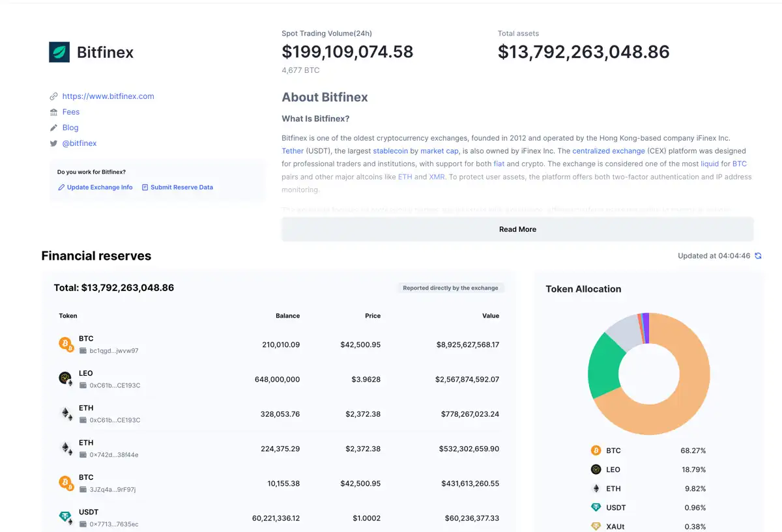Refresh reserves using the refresh icon near Updated at
The height and width of the screenshot is (532, 782).
click(757, 256)
